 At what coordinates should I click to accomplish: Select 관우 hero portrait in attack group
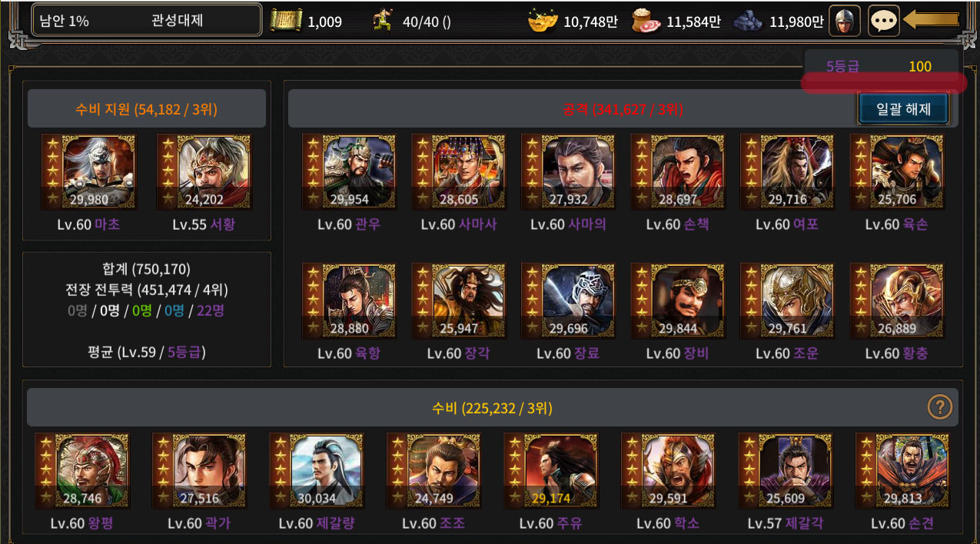(x=349, y=172)
